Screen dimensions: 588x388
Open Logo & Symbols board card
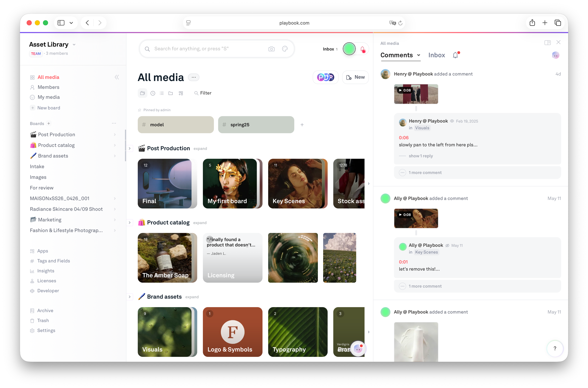pyautogui.click(x=233, y=332)
